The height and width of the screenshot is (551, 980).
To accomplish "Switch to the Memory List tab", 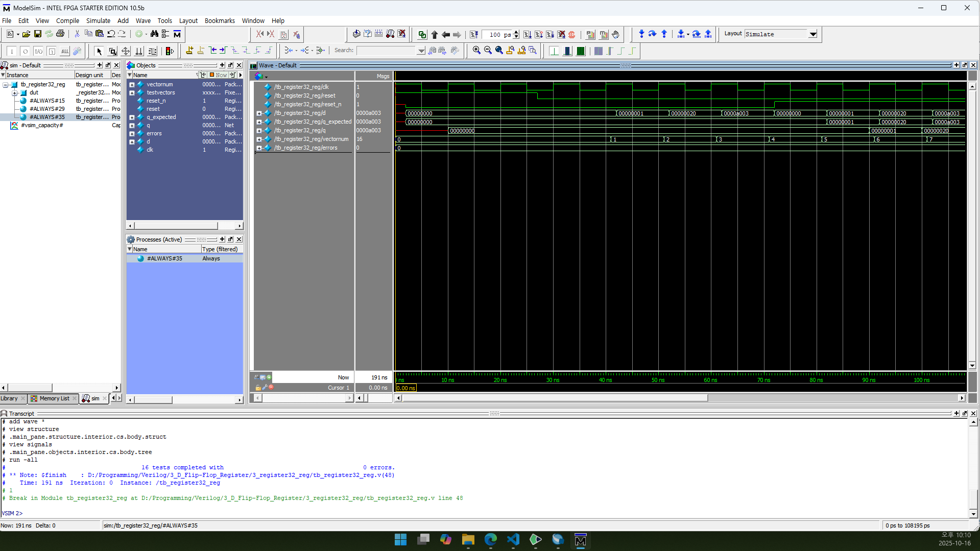I will pyautogui.click(x=54, y=398).
